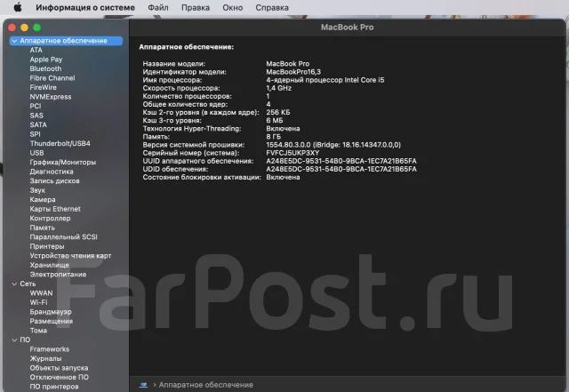Select USB in the sidebar

36,153
